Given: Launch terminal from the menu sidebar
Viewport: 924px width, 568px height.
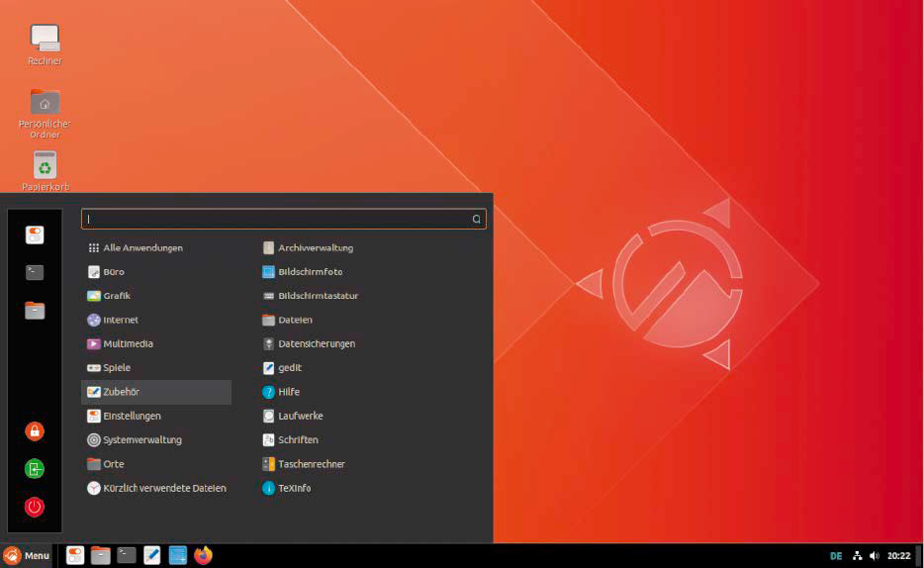Looking at the screenshot, I should (35, 272).
